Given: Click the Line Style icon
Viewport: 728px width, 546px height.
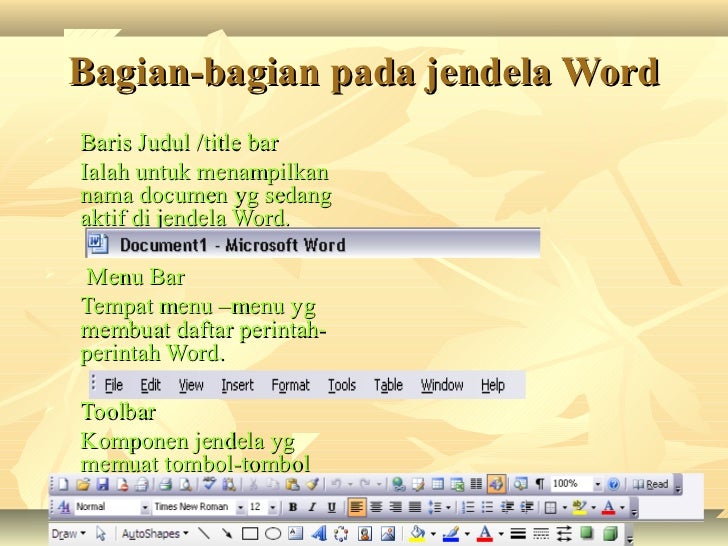Looking at the screenshot, I should coord(518,534).
